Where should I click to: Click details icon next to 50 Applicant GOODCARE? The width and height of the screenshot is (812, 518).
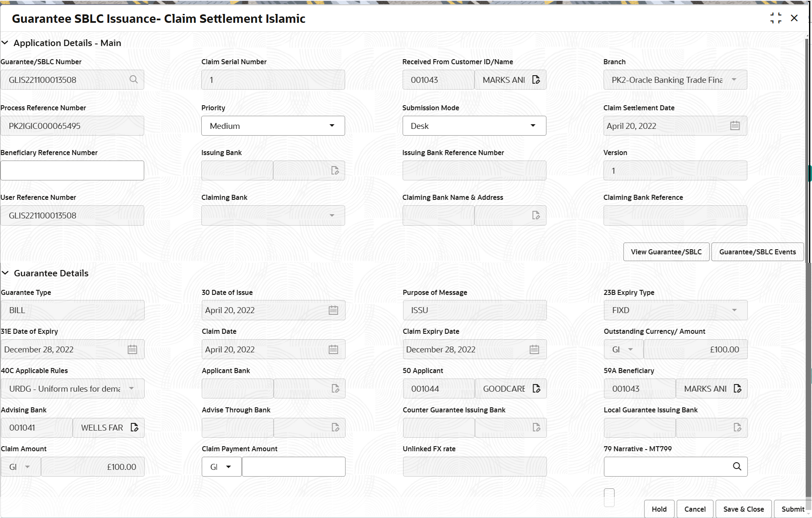click(x=536, y=389)
